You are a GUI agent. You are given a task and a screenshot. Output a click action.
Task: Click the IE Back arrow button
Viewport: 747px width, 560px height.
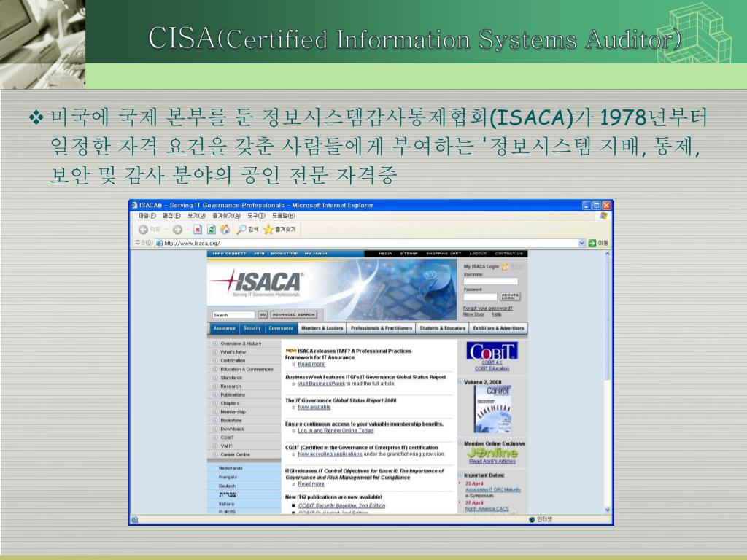(143, 230)
